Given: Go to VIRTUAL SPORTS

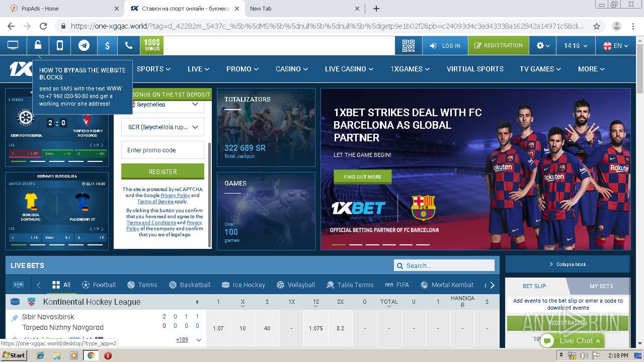Looking at the screenshot, I should [x=475, y=69].
